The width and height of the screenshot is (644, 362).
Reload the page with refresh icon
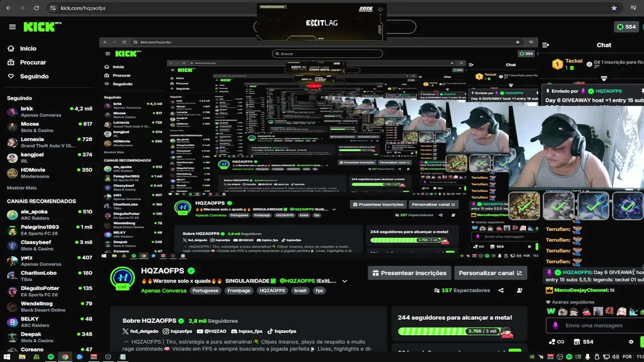[36, 8]
